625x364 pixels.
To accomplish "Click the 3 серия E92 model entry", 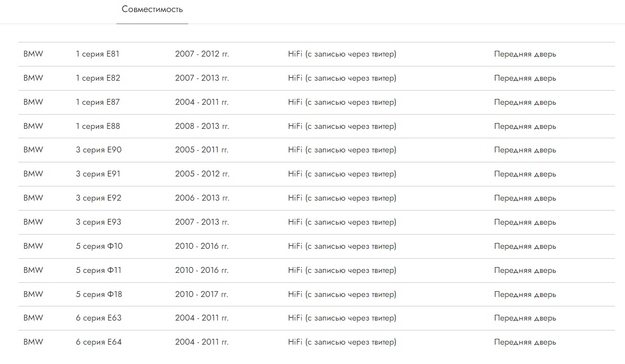I will pos(99,198).
